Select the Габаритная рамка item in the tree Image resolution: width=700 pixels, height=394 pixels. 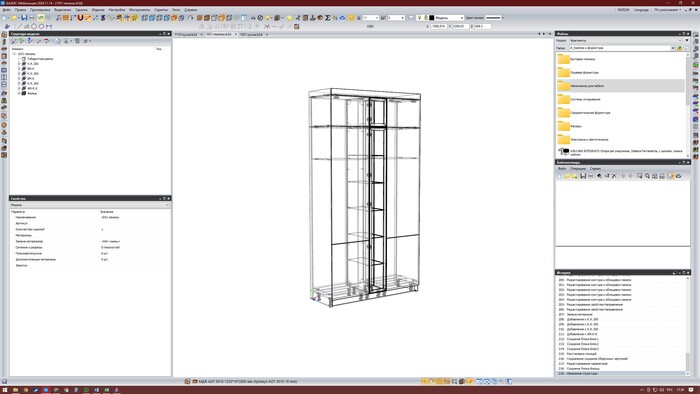(x=40, y=58)
